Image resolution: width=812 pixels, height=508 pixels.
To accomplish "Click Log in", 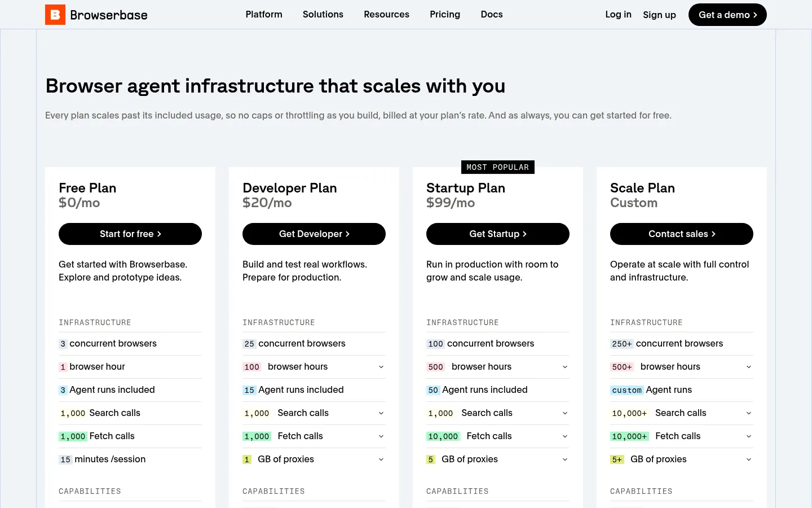I will [x=618, y=15].
